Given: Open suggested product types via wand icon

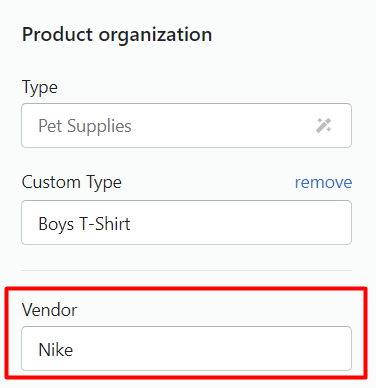Looking at the screenshot, I should (x=323, y=125).
